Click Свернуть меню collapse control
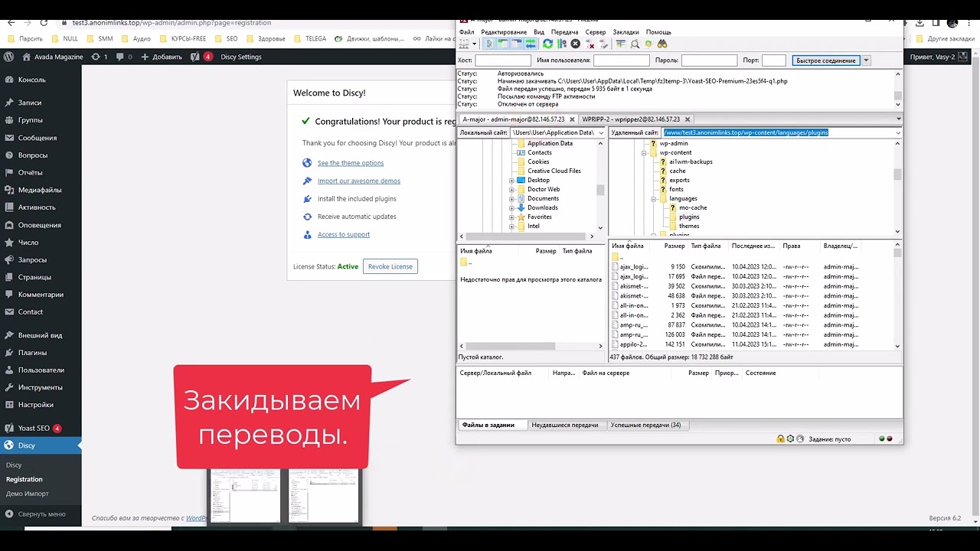This screenshot has width=980, height=551. (41, 514)
